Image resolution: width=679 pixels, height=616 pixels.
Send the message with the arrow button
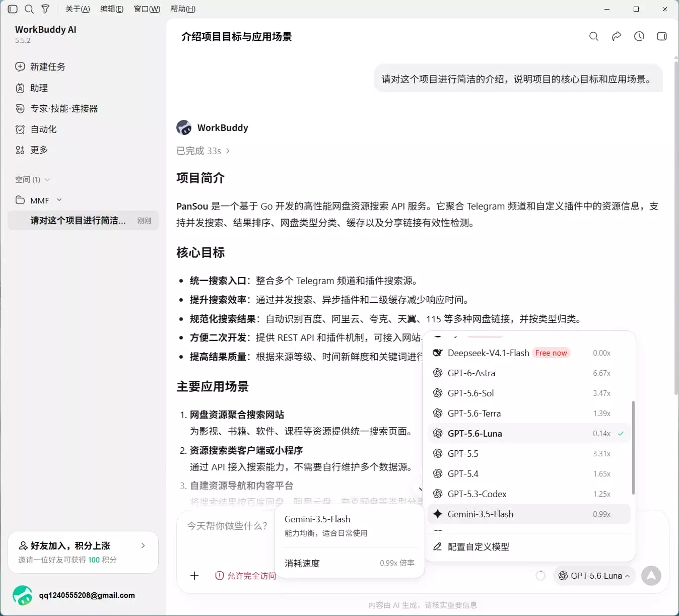click(651, 576)
